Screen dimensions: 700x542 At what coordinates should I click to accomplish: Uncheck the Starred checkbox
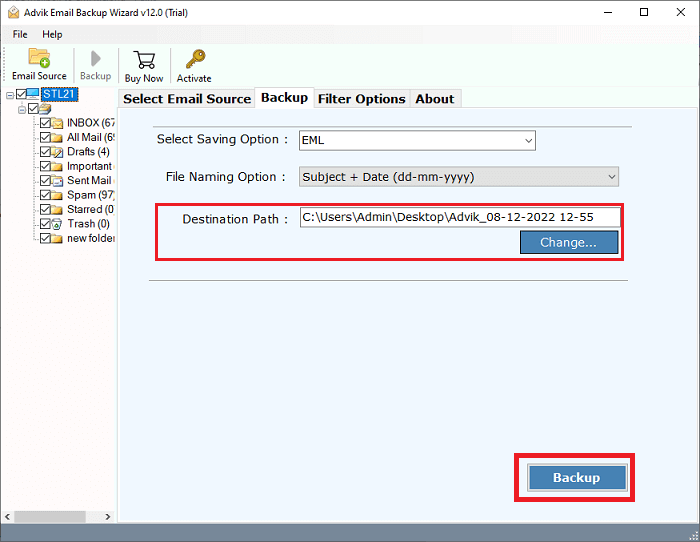[45, 209]
